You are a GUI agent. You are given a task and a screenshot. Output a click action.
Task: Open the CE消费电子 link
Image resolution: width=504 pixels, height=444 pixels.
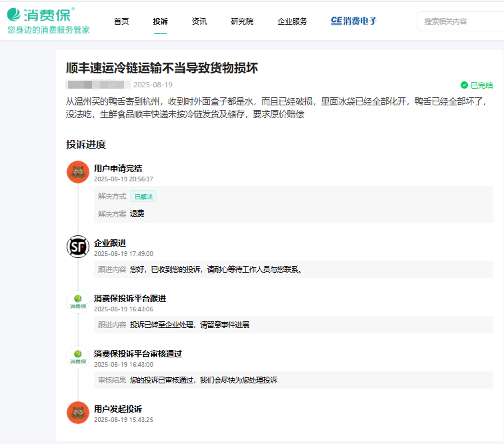pos(353,21)
